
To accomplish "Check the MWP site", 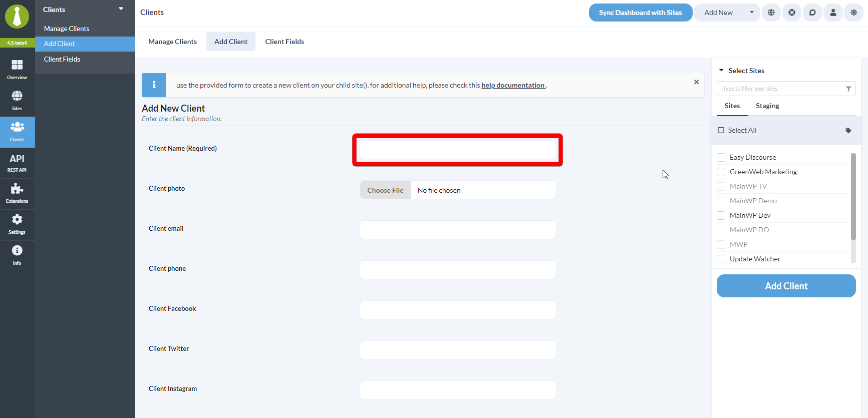I will coord(721,244).
